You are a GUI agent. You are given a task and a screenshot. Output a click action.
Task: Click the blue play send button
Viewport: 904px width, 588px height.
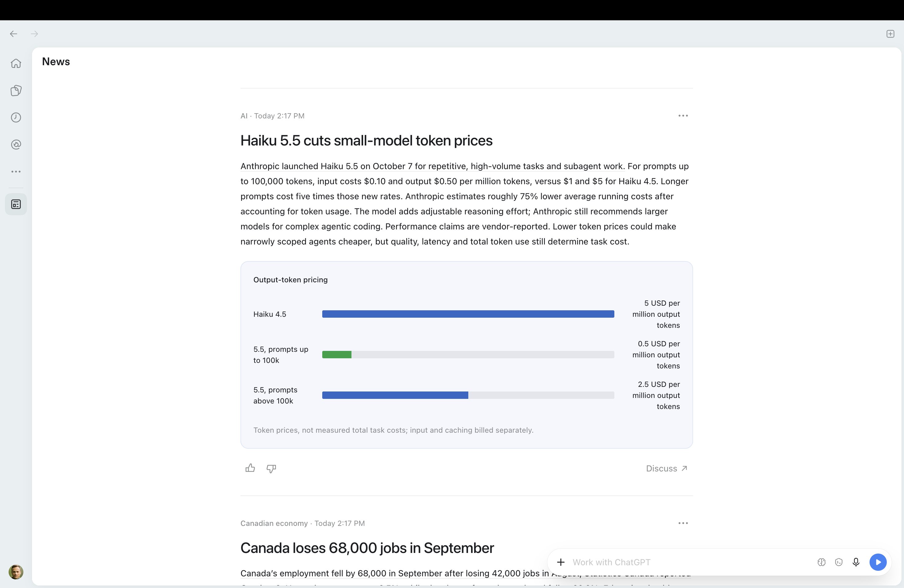point(878,562)
